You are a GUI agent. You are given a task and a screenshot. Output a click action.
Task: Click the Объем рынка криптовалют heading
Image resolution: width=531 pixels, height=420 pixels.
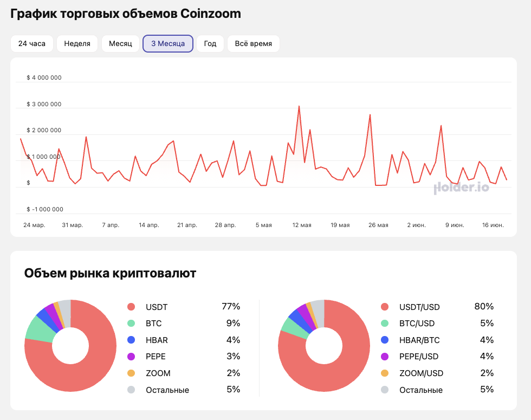point(110,273)
